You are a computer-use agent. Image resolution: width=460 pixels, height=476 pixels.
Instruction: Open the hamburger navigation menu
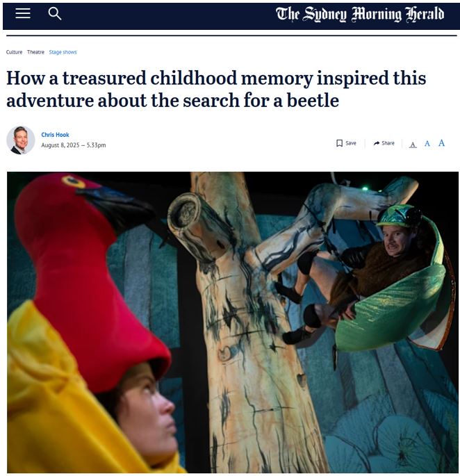click(23, 13)
